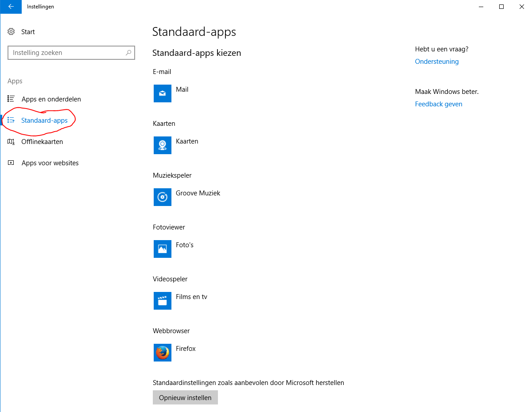Select the Firefox browser icon
The width and height of the screenshot is (532, 412).
coord(162,353)
